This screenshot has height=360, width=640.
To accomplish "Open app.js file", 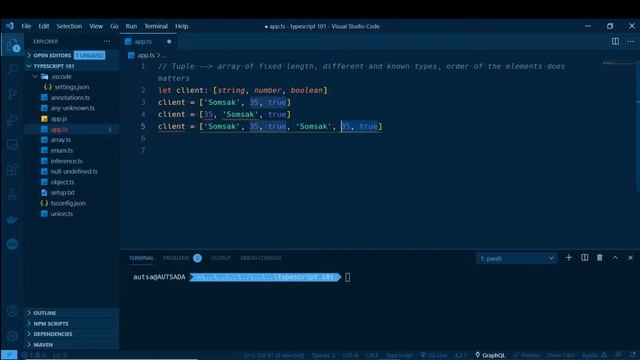I will tap(72, 119).
